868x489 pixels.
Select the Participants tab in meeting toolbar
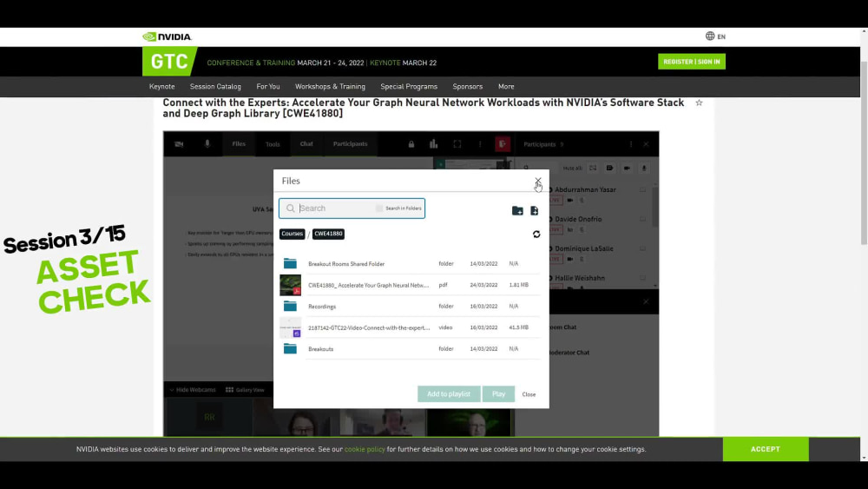click(x=350, y=144)
